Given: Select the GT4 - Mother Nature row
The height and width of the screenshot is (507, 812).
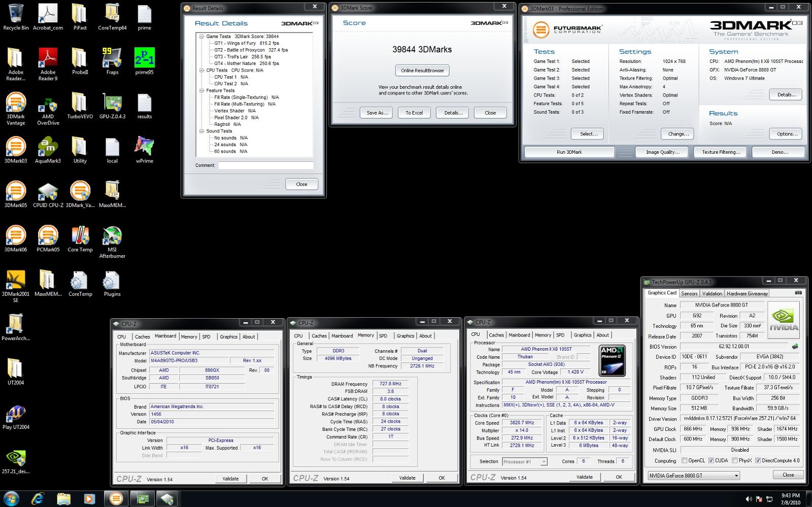Looking at the screenshot, I should [246, 63].
